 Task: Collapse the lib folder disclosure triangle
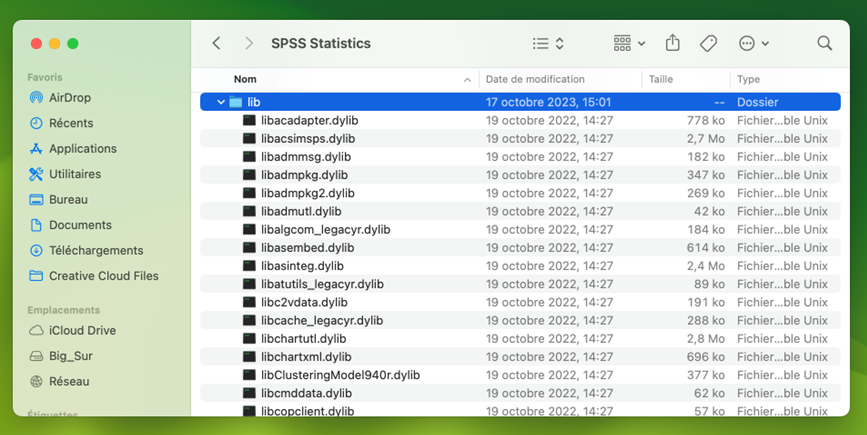[221, 103]
